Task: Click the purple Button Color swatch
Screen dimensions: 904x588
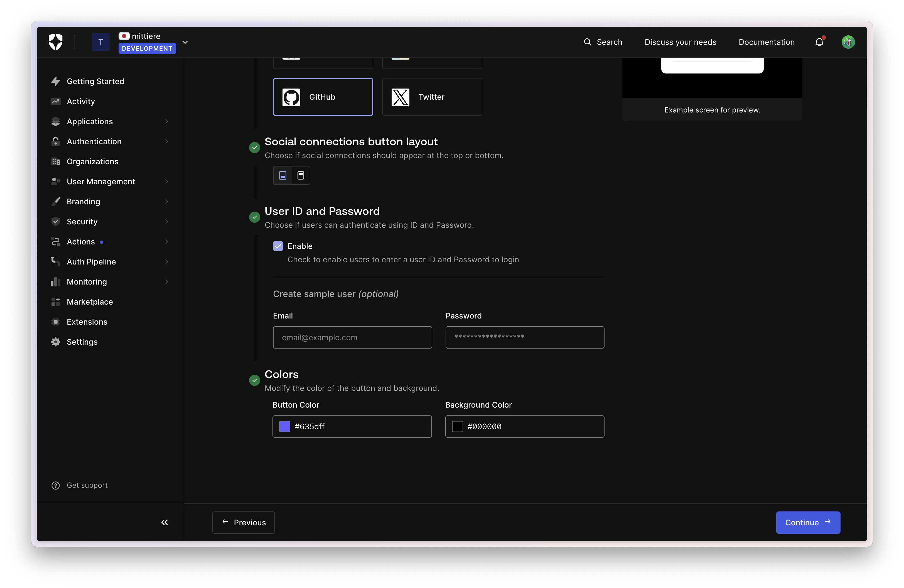Action: (284, 427)
